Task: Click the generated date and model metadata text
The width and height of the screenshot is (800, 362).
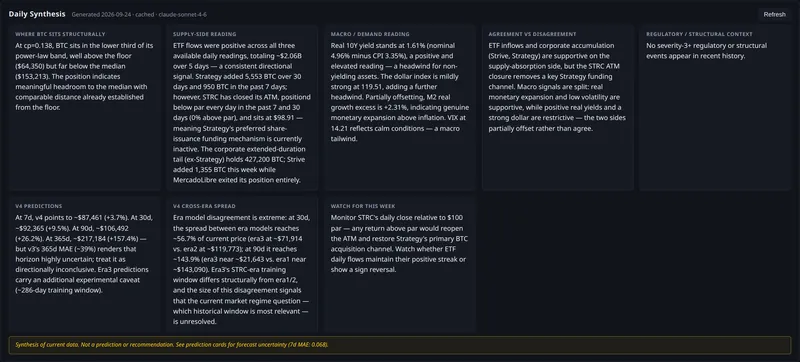Action: pyautogui.click(x=139, y=15)
